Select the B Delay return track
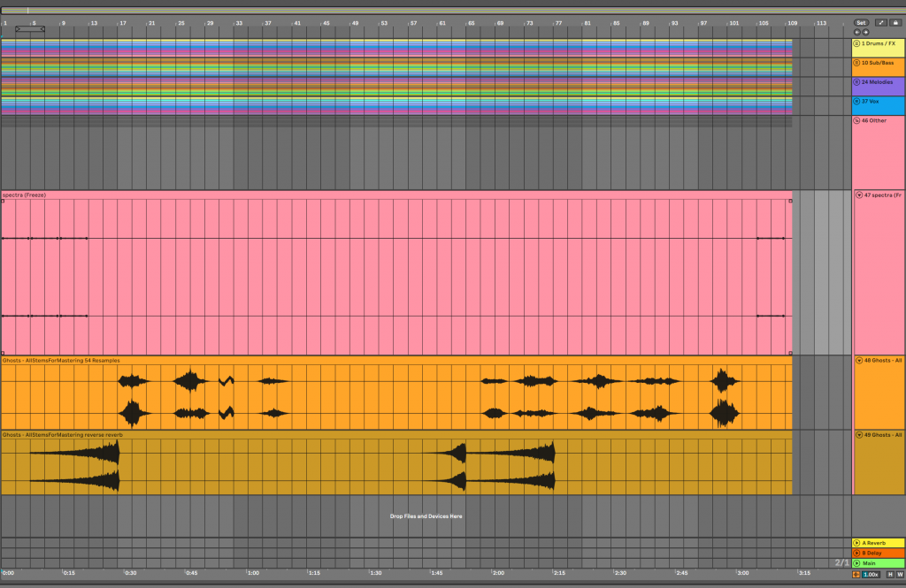This screenshot has height=588, width=906. click(x=878, y=554)
